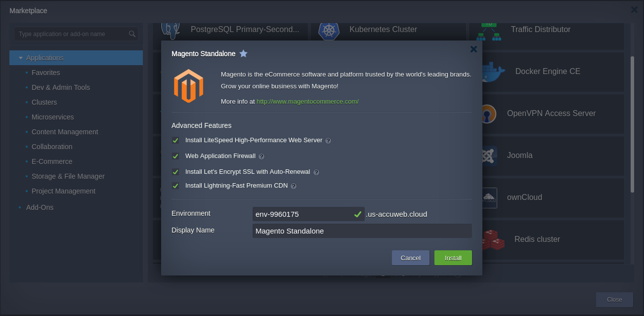
Task: Uncheck Install LiteSpeed High-Performance Web Server
Action: (x=175, y=140)
